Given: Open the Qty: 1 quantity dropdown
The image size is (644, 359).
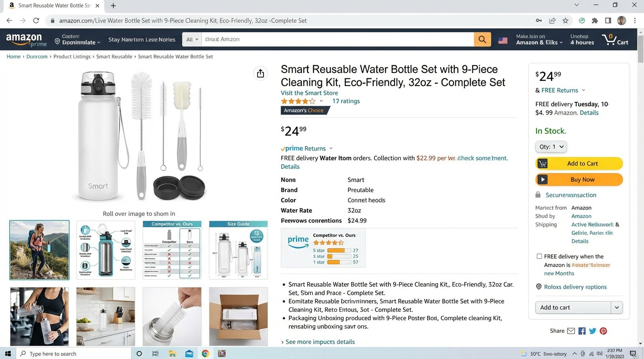Looking at the screenshot, I should point(550,146).
